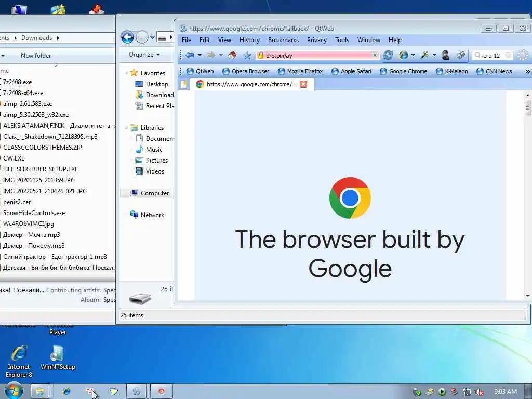Open dropdown next to Internet Explorer icon
The width and height of the screenshot is (532, 399).
413,55
